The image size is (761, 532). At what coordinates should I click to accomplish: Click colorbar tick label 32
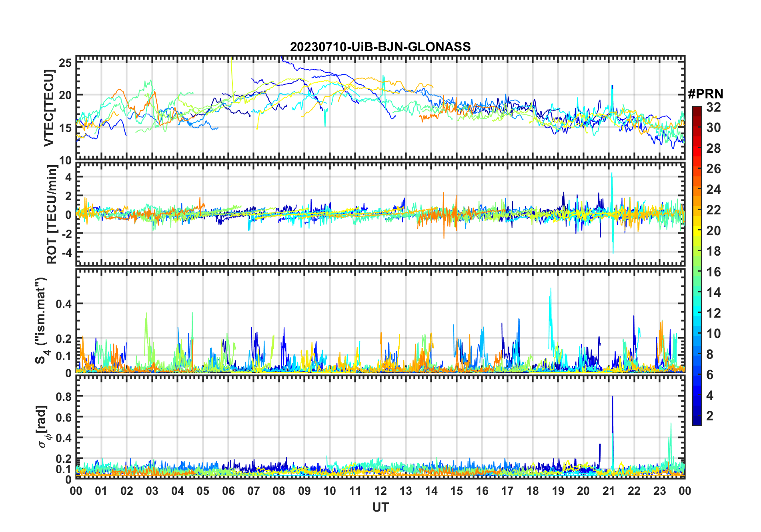[x=713, y=107]
